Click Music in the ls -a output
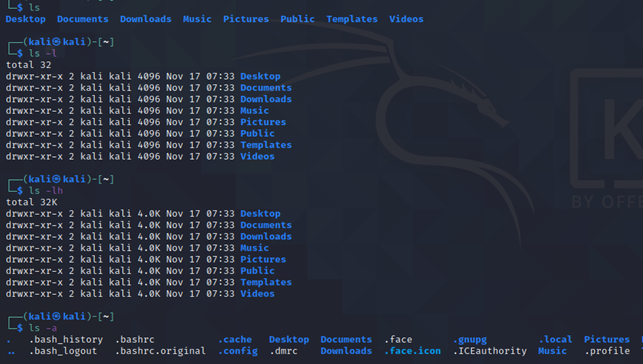Viewport: 643px width, 364px height. click(x=552, y=351)
